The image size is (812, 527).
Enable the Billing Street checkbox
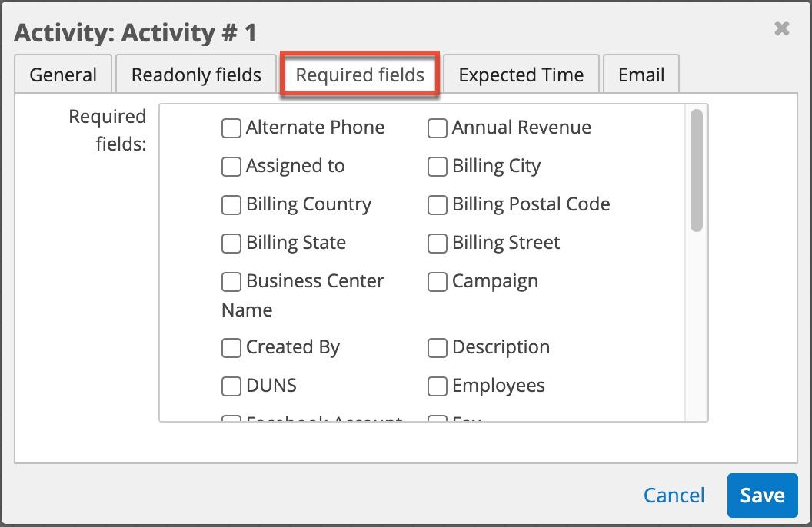pos(438,244)
